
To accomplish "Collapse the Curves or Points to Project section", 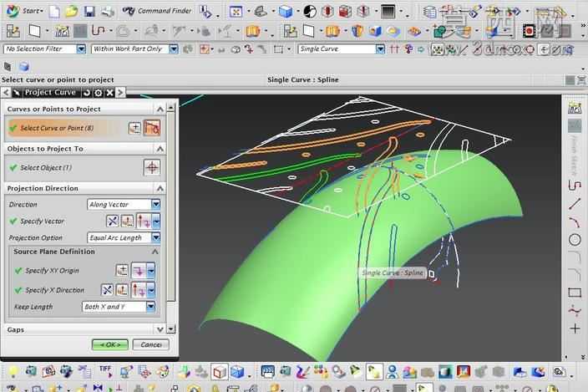I will tap(160, 109).
